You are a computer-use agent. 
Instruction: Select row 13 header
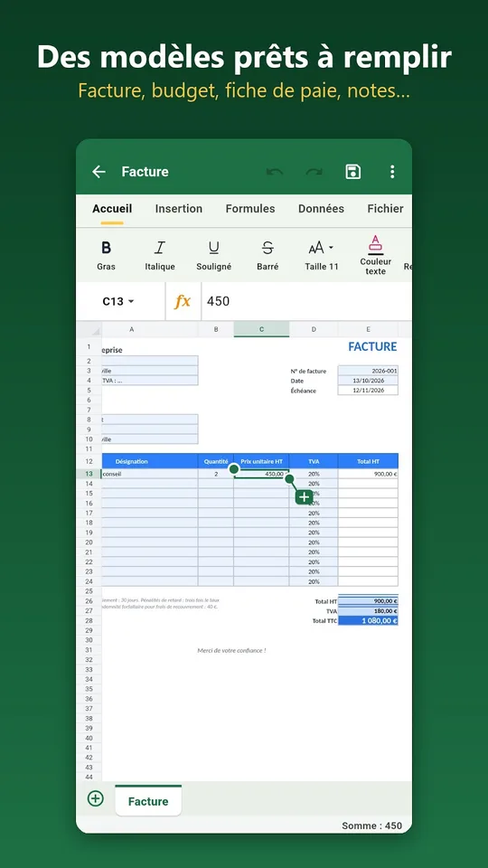(89, 474)
